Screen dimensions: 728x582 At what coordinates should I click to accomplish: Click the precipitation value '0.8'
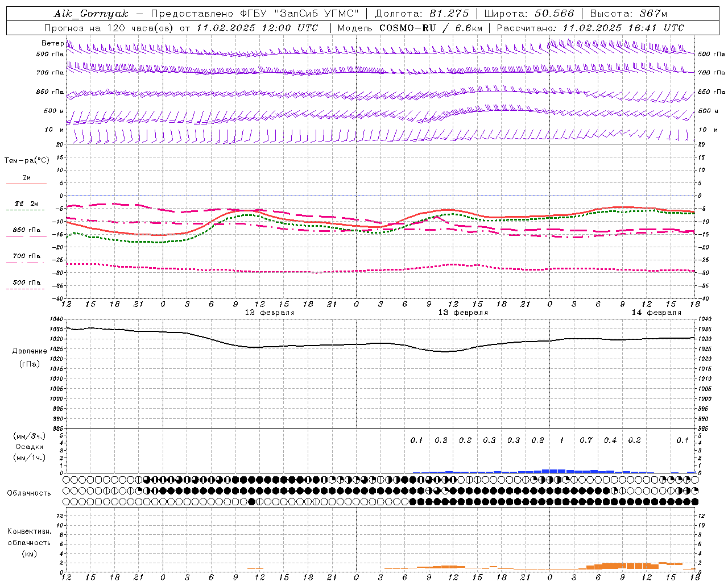[x=537, y=440]
